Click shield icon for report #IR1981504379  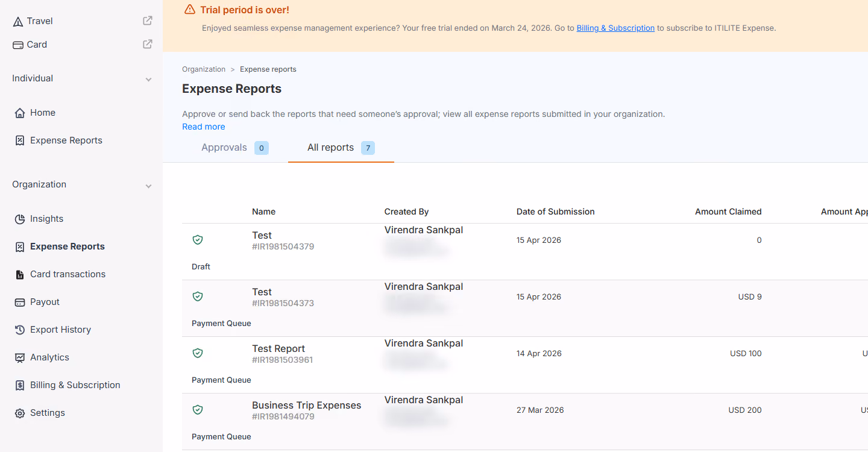[x=198, y=240]
